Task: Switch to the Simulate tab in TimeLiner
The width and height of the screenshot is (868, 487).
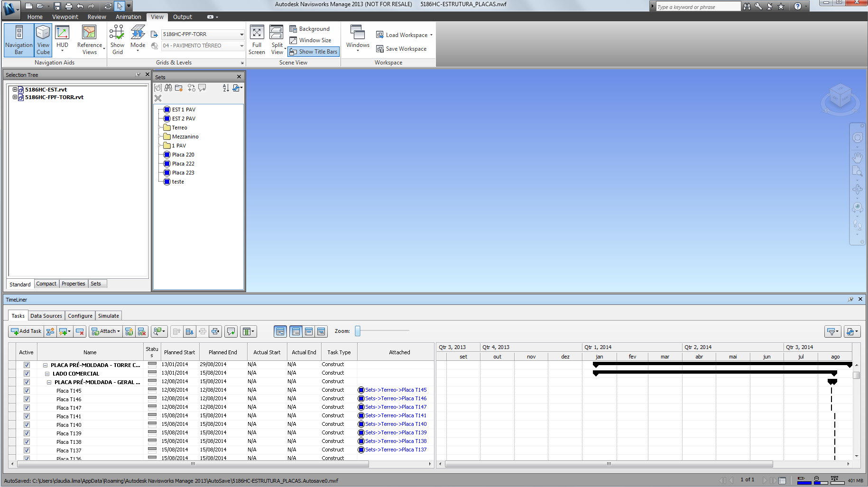Action: (109, 316)
